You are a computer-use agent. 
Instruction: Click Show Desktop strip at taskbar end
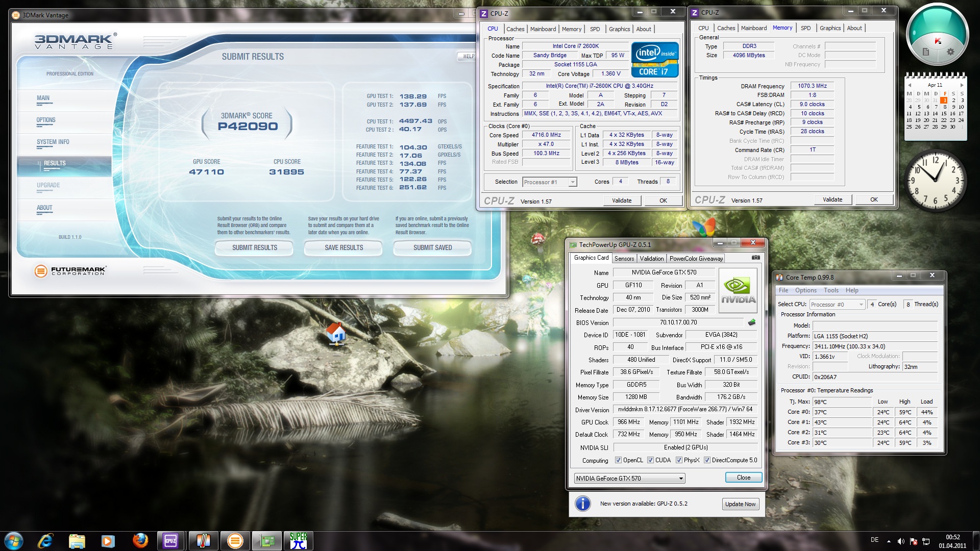(976, 541)
